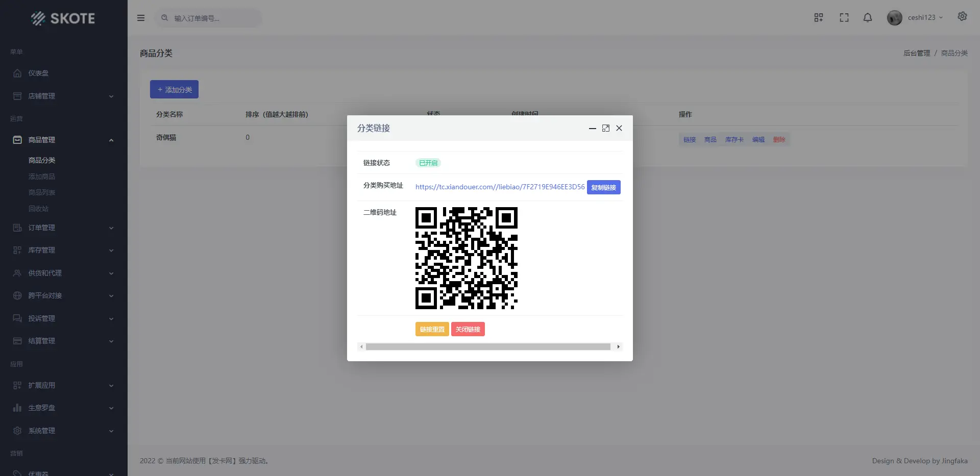
Task: Collapse 商品管理 chevron
Action: (111, 140)
